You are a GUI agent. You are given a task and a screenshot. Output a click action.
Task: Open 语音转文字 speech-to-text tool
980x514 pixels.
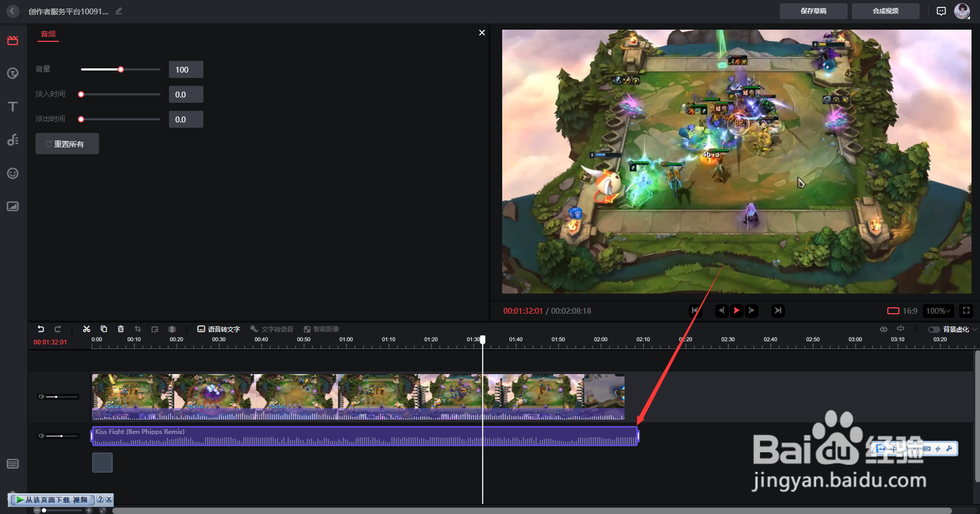click(219, 329)
